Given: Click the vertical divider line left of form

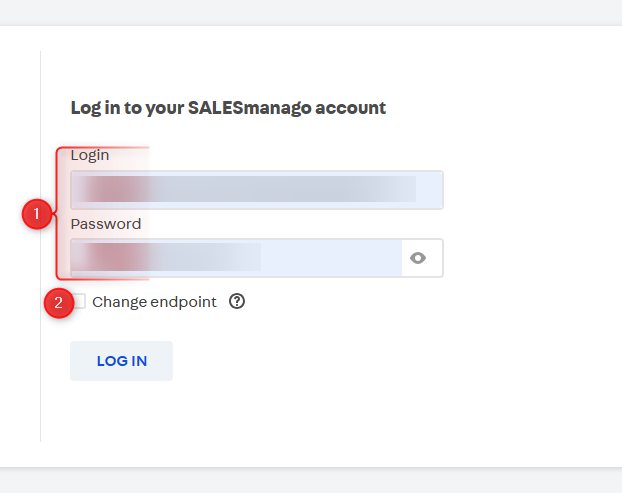Looking at the screenshot, I should [40, 246].
